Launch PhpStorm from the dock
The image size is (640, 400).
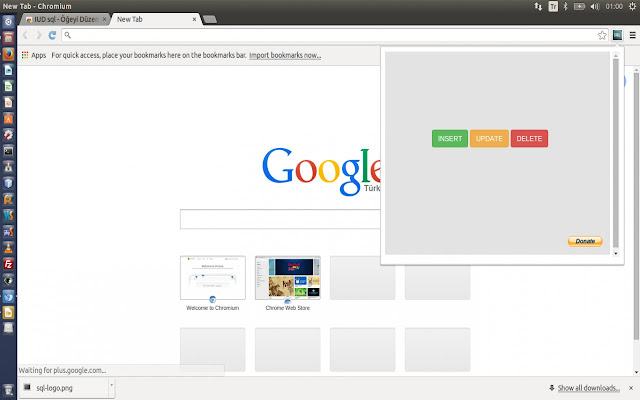point(8,232)
